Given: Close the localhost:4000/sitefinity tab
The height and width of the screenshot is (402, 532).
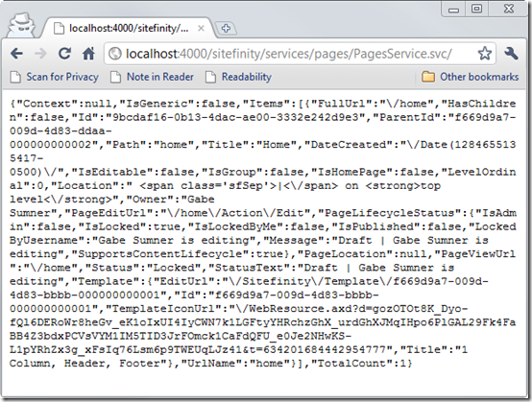Looking at the screenshot, I should [201, 29].
